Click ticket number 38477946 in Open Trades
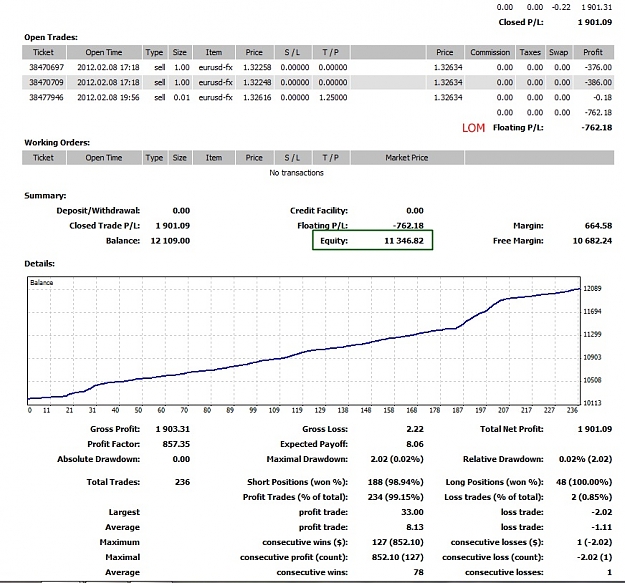This screenshot has height=583, width=625. click(x=46, y=98)
